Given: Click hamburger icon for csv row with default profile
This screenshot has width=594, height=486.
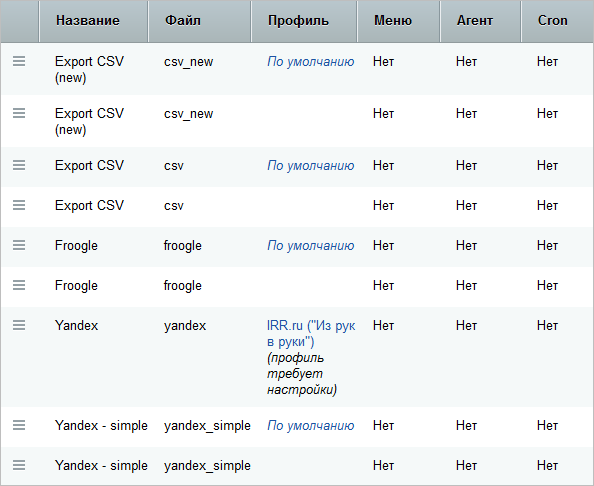Looking at the screenshot, I should coord(19,165).
